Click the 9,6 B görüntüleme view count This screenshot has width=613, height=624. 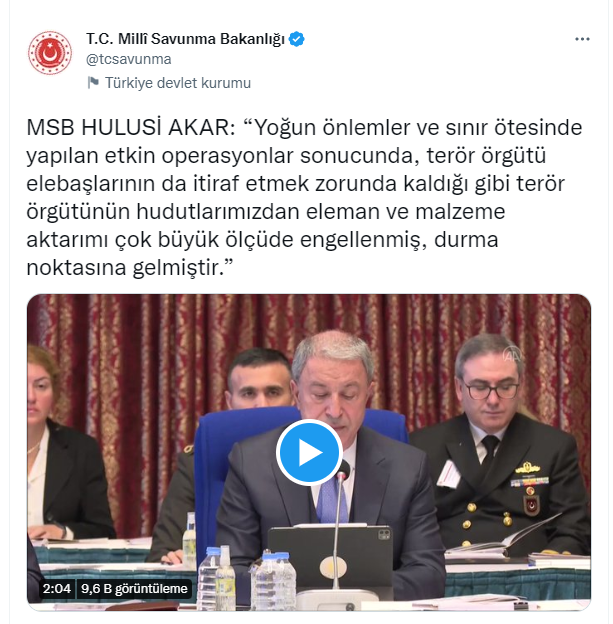tap(134, 589)
